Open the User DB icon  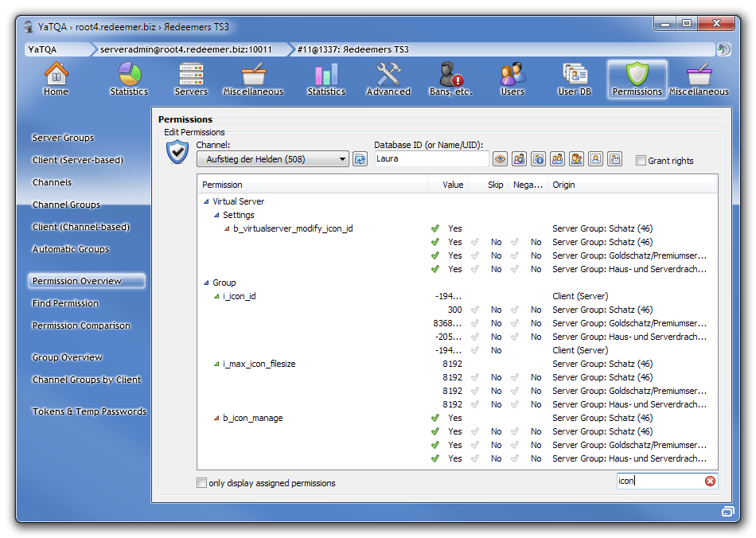(575, 79)
